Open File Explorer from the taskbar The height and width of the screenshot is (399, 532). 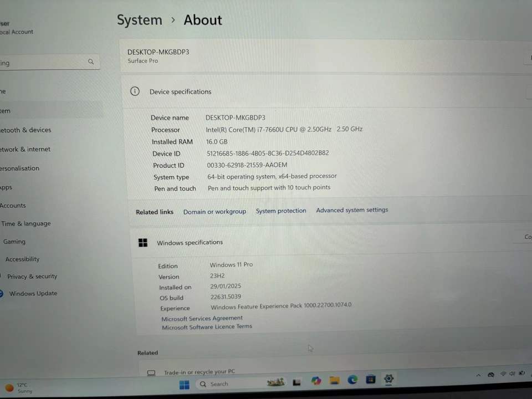(334, 381)
